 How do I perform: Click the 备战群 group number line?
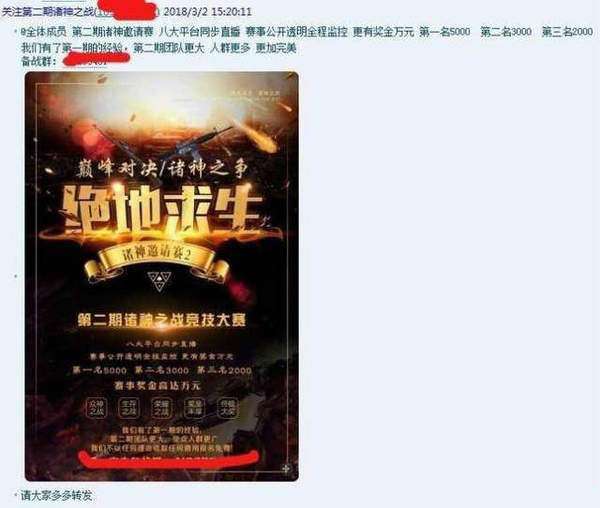point(64,61)
